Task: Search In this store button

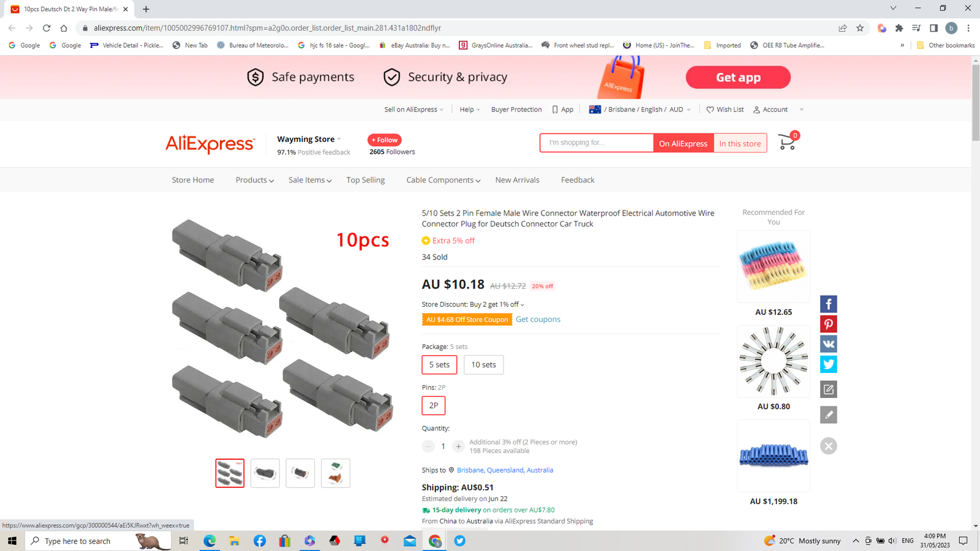Action: pos(740,143)
